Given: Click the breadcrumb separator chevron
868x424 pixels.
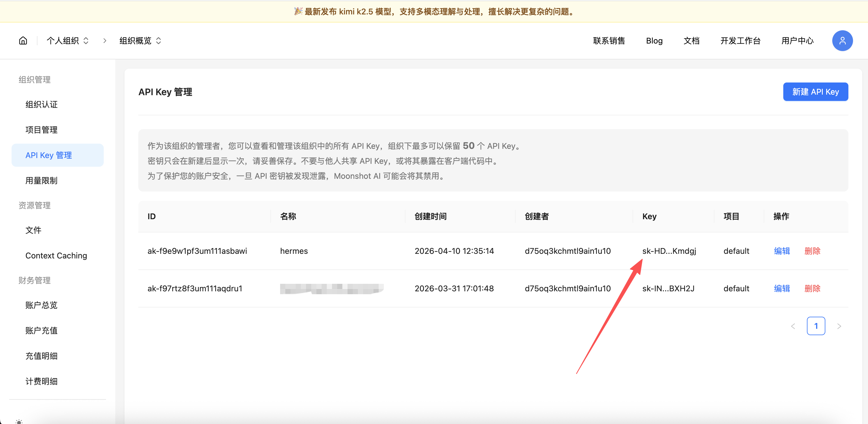Looking at the screenshot, I should coord(105,40).
